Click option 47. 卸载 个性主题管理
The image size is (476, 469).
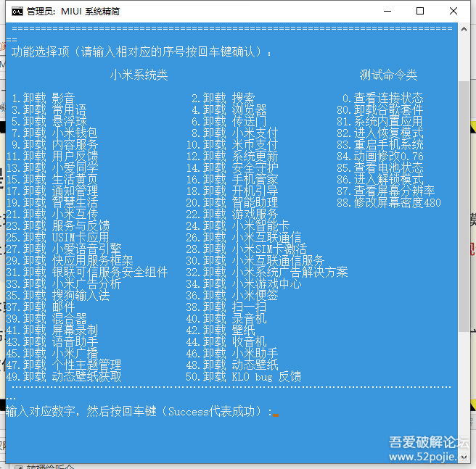point(64,365)
